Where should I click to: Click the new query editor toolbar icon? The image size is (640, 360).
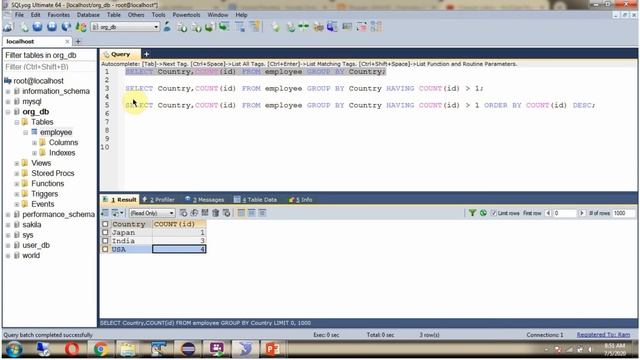click(x=24, y=27)
